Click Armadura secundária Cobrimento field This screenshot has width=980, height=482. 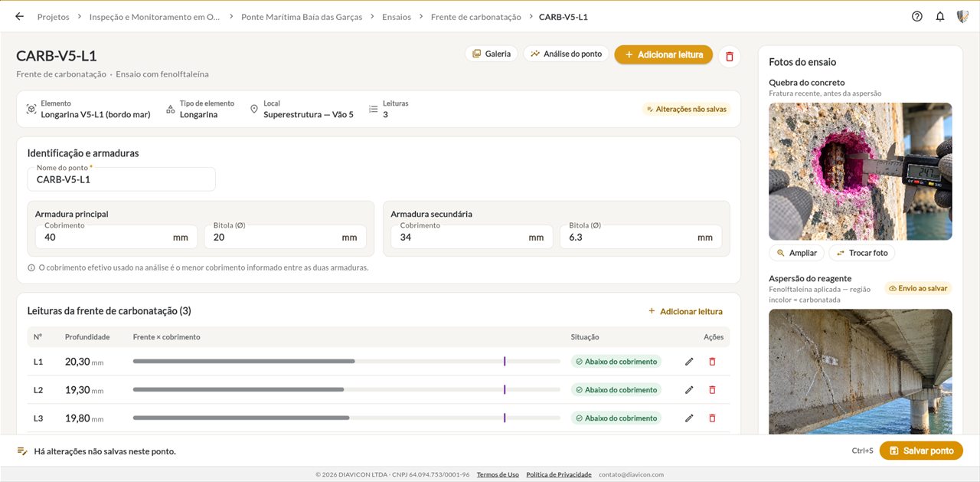(x=472, y=237)
